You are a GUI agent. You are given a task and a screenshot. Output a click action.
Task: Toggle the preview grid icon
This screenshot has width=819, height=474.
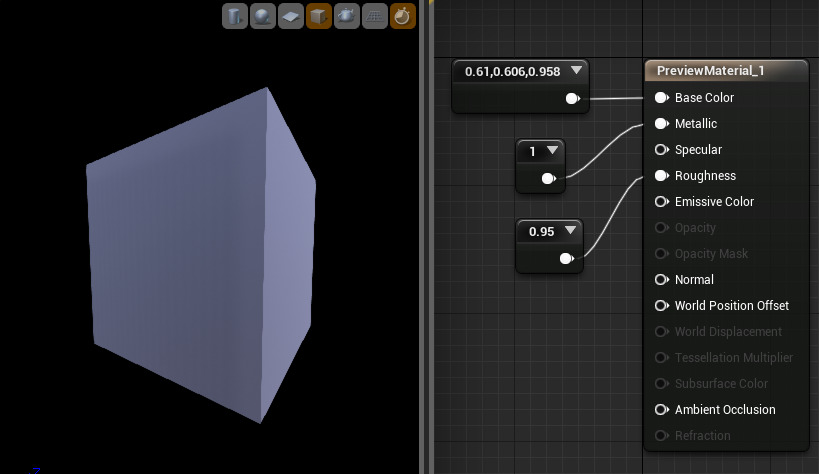click(374, 16)
